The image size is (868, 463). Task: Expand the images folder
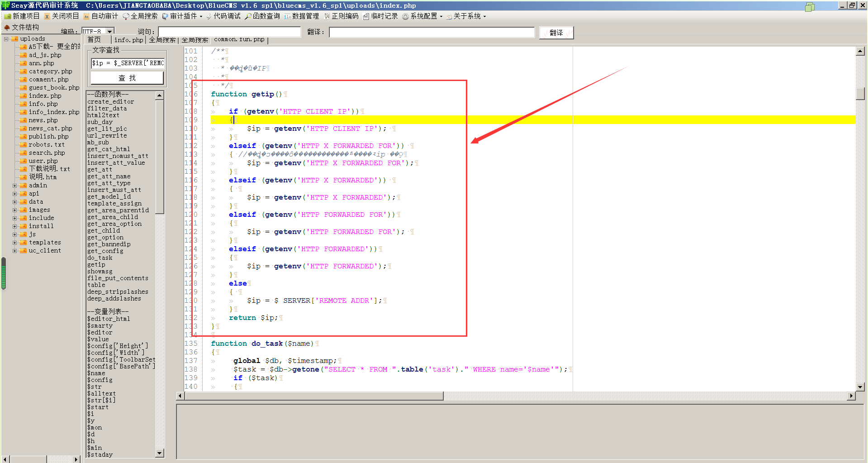[14, 210]
